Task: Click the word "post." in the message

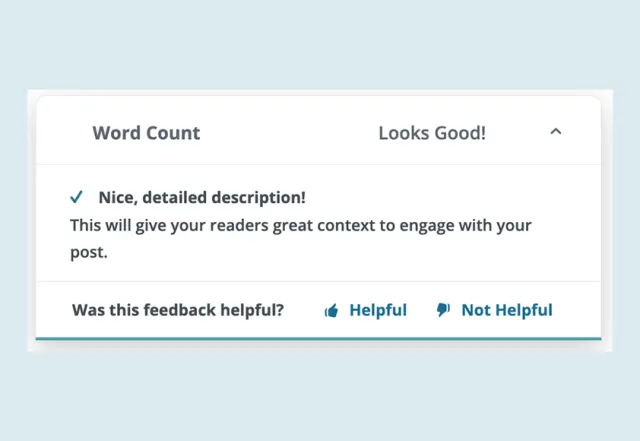Action: click(88, 252)
